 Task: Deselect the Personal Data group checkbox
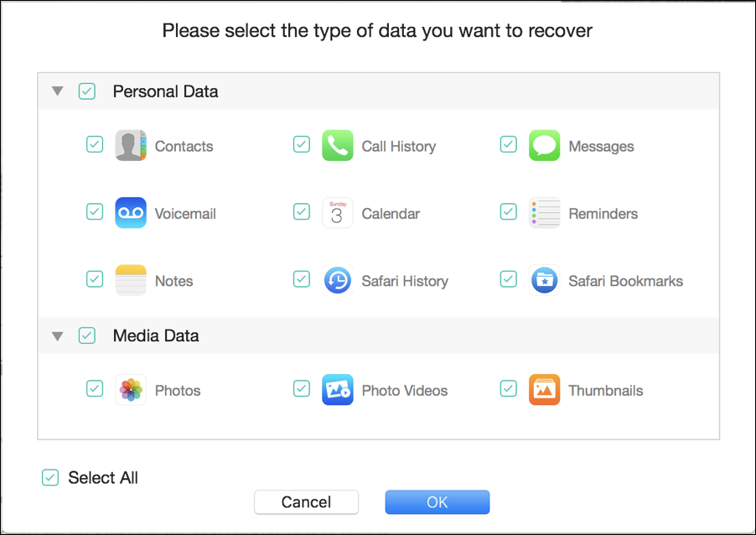click(87, 91)
